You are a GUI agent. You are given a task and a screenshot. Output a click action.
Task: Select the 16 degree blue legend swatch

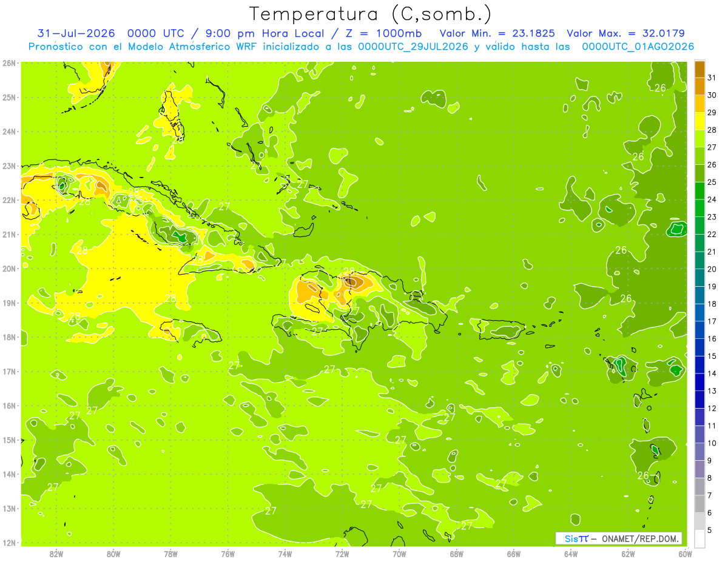[x=699, y=330]
